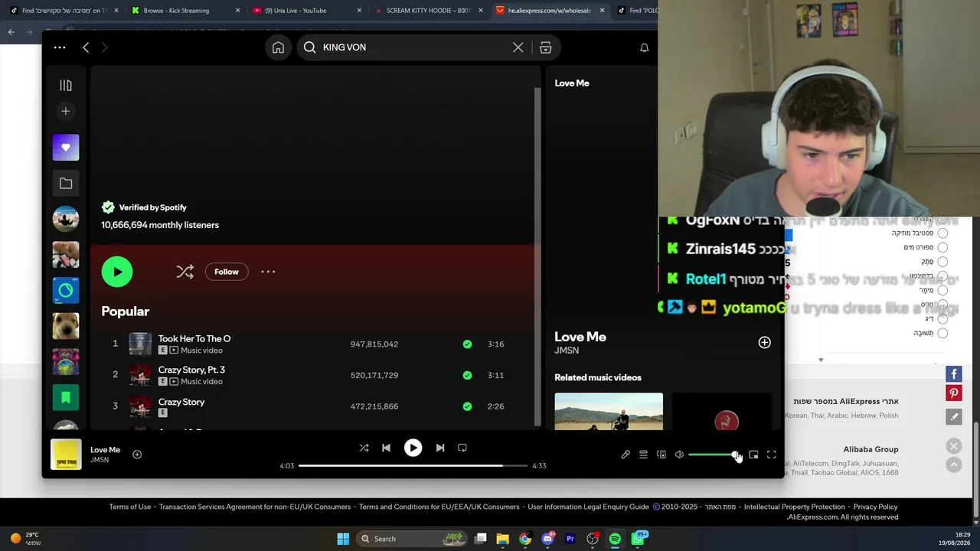Switch to the SCREAM KITTY HOODIE tab
Image resolution: width=980 pixels, height=551 pixels.
[429, 11]
